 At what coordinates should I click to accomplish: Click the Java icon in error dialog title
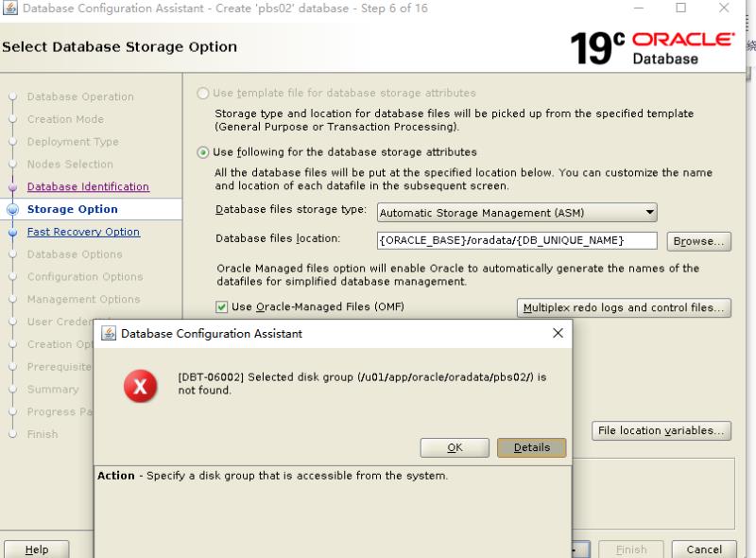(x=109, y=333)
